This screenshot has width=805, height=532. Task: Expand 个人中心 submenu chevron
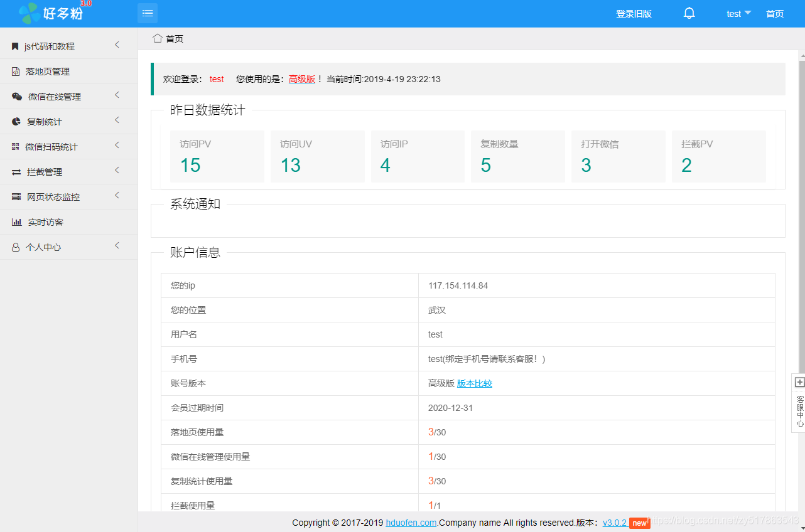[117, 246]
